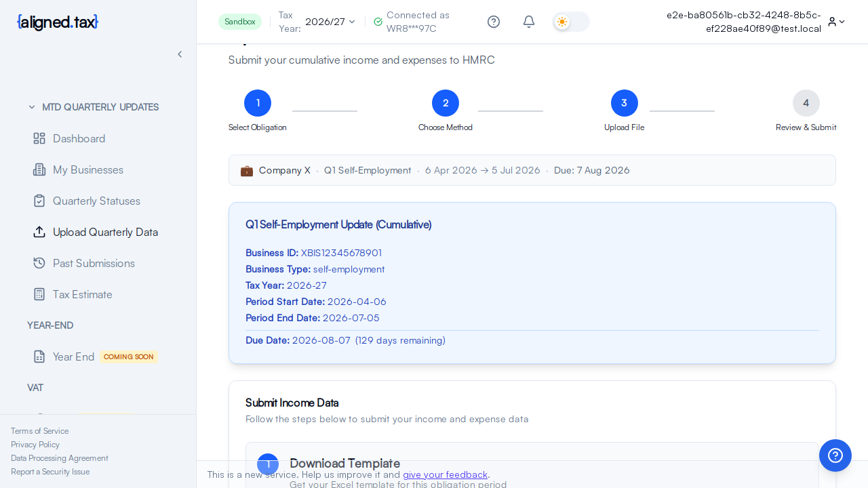The image size is (868, 488).
Task: Open Report a Security Issue
Action: tap(50, 471)
